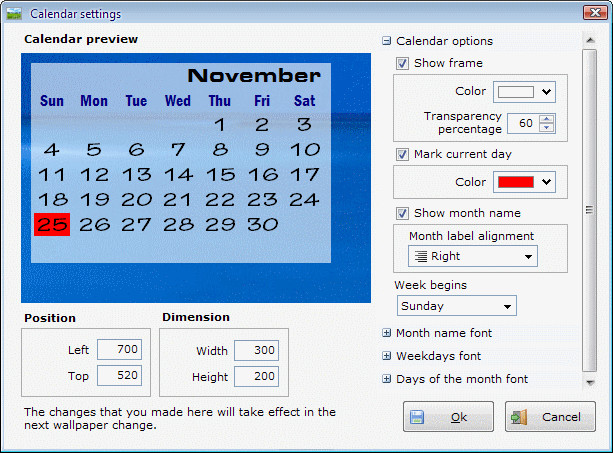
Task: Click day 1 in the calendar preview
Action: [x=220, y=125]
